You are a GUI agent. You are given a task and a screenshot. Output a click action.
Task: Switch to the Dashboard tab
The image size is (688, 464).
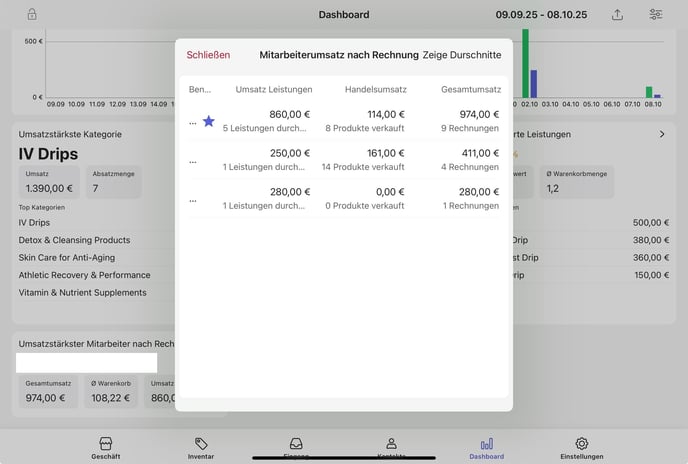tap(486, 447)
